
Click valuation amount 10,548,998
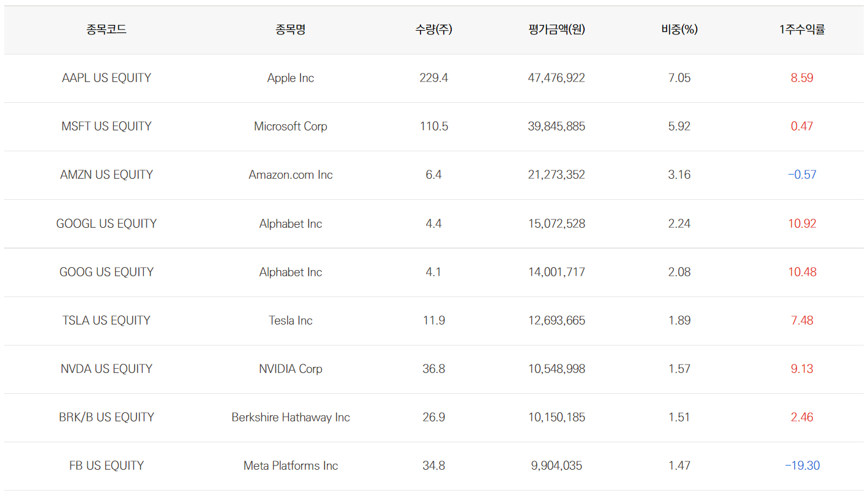[x=556, y=369]
